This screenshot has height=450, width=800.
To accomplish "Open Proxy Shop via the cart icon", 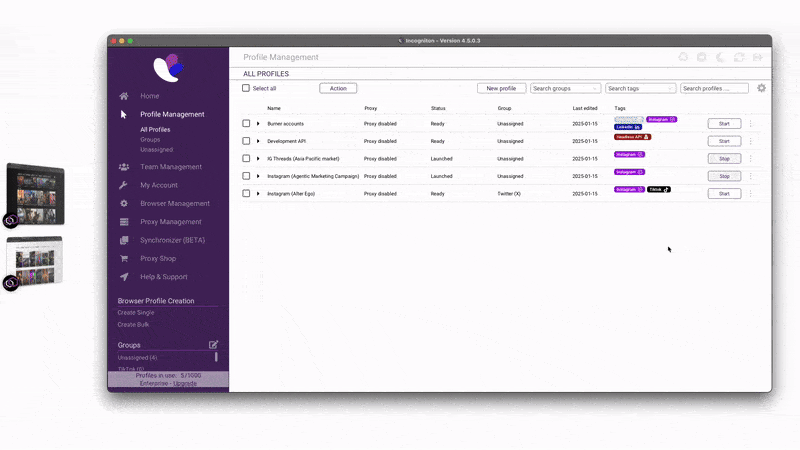I will (x=123, y=258).
